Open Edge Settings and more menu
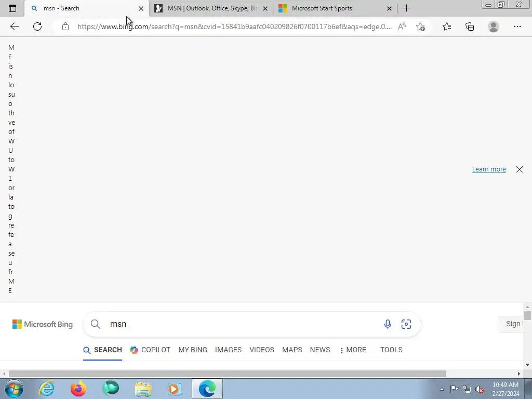Viewport: 532px width, 399px height. point(517,26)
